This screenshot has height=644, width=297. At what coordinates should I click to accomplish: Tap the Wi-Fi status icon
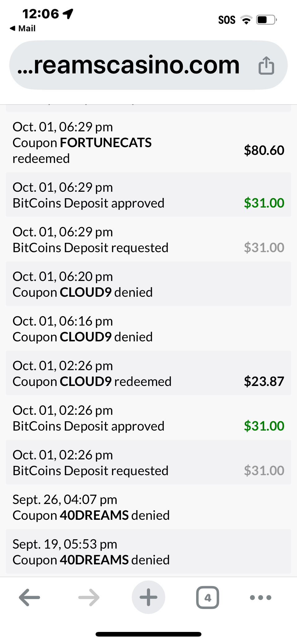pyautogui.click(x=246, y=20)
